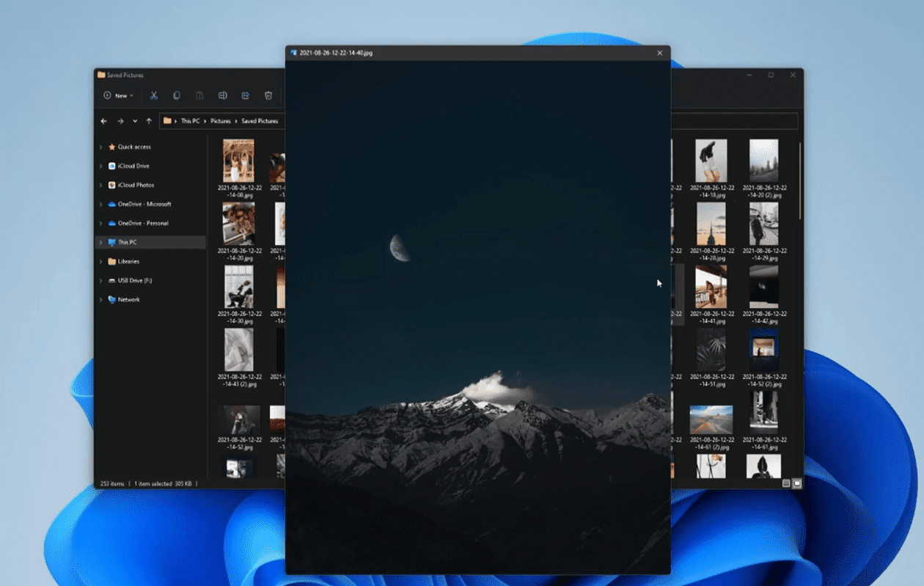
Task: Click the Back navigation arrow
Action: point(103,121)
